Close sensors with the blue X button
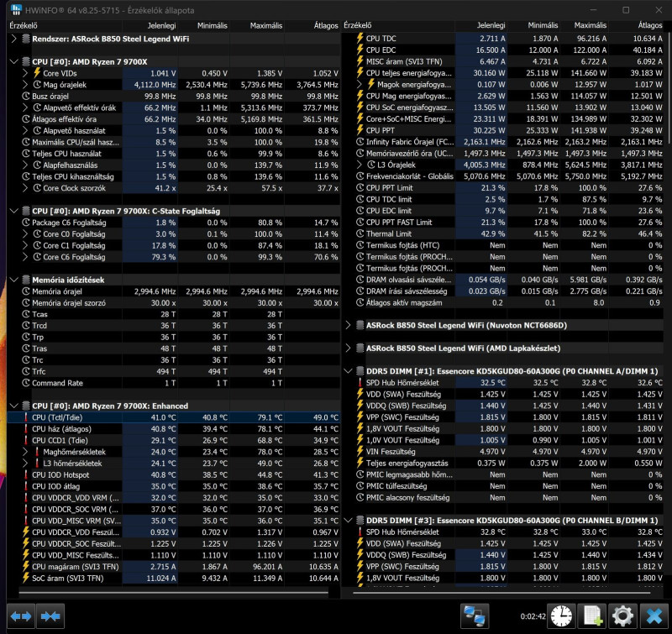The width and height of the screenshot is (672, 634). [x=654, y=616]
